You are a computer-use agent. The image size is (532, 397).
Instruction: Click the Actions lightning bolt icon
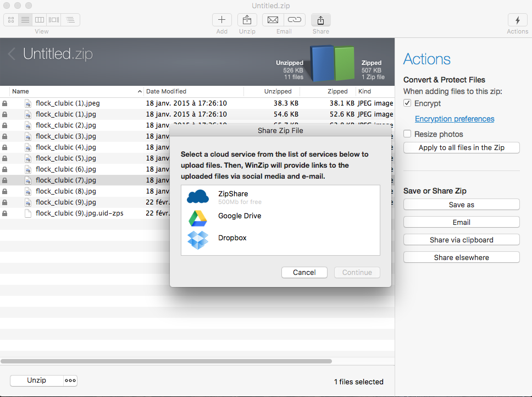pos(517,19)
